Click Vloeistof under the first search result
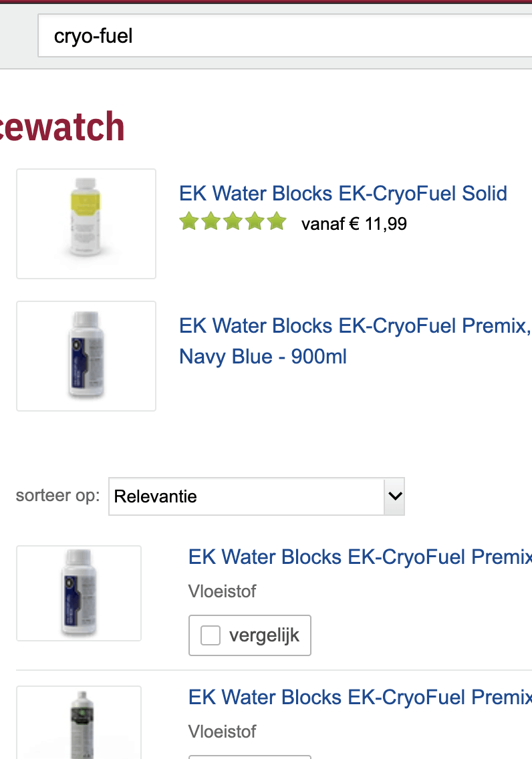The height and width of the screenshot is (759, 532). [x=222, y=591]
